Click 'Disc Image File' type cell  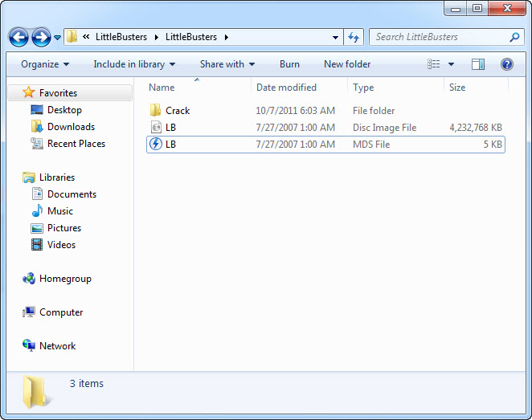pyautogui.click(x=384, y=128)
